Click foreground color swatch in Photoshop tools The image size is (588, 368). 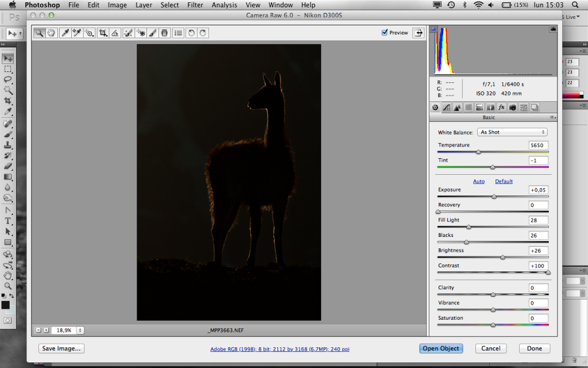pos(5,305)
